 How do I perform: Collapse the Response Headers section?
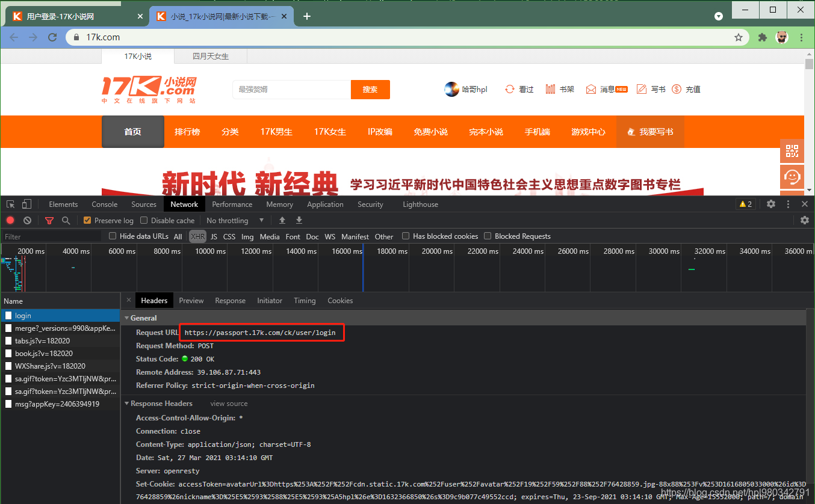click(x=127, y=403)
